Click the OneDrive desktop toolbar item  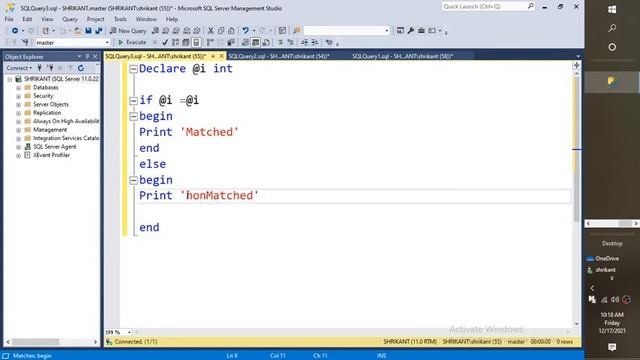603,258
